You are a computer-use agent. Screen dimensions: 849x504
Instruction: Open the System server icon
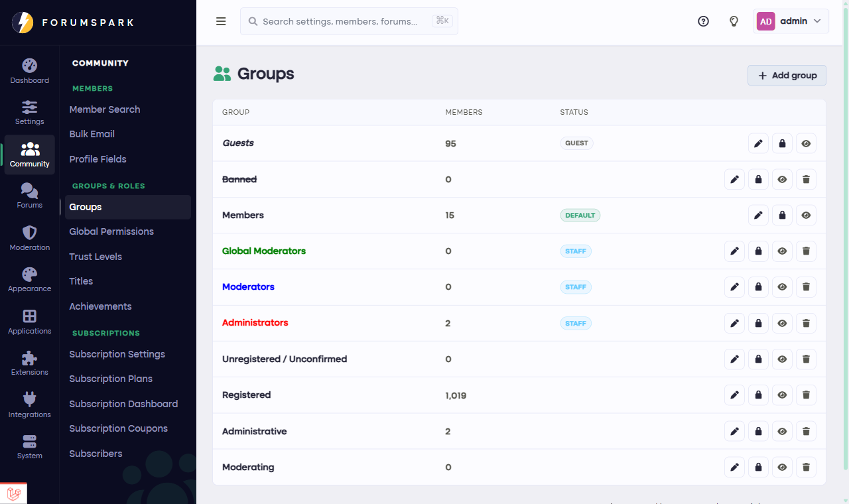coord(30,441)
